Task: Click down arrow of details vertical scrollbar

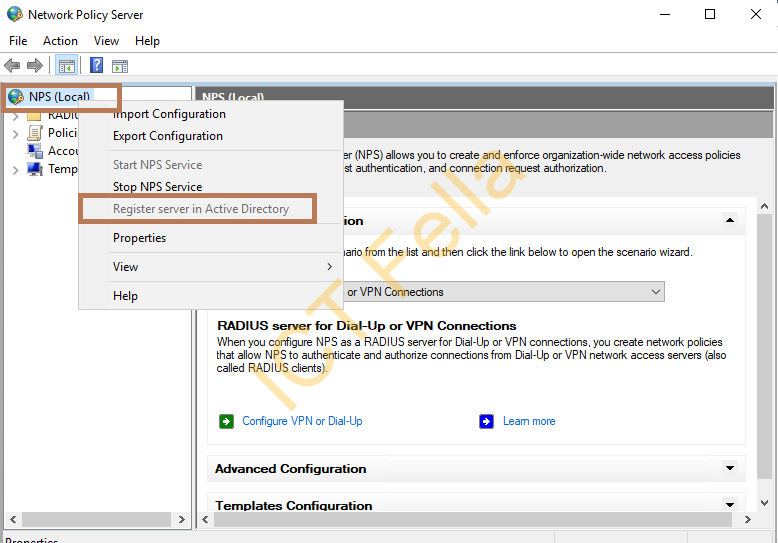Action: (x=765, y=503)
